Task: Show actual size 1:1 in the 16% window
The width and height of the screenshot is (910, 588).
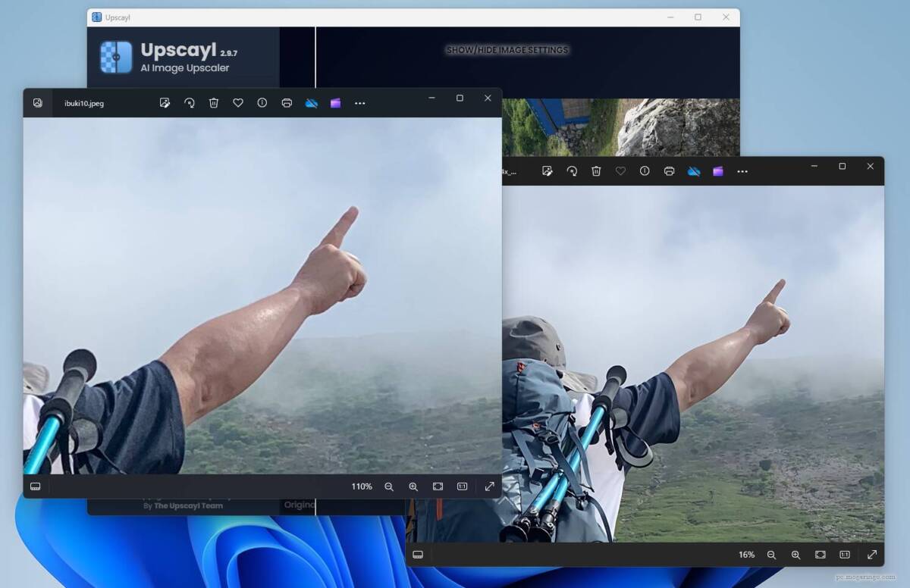Action: [844, 555]
